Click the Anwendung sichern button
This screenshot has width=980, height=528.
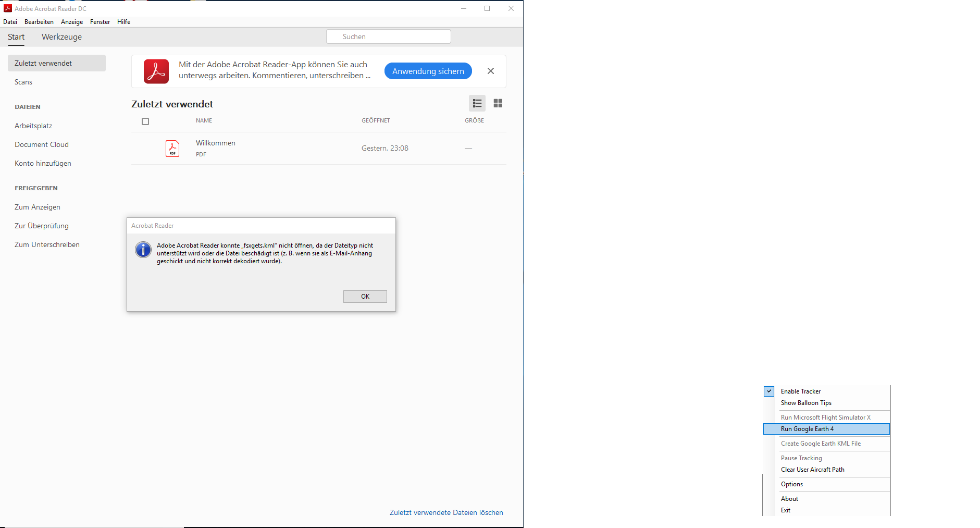point(428,71)
